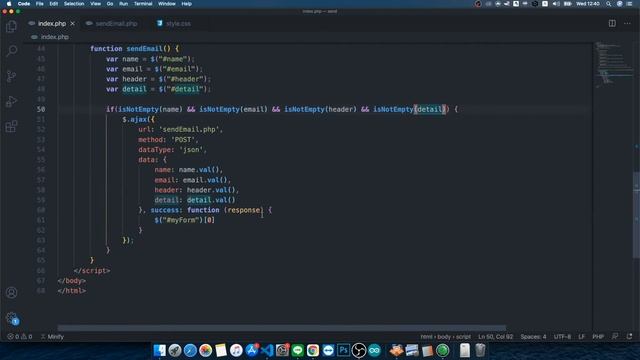
Task: Open the editor More Actions menu
Action: (627, 23)
